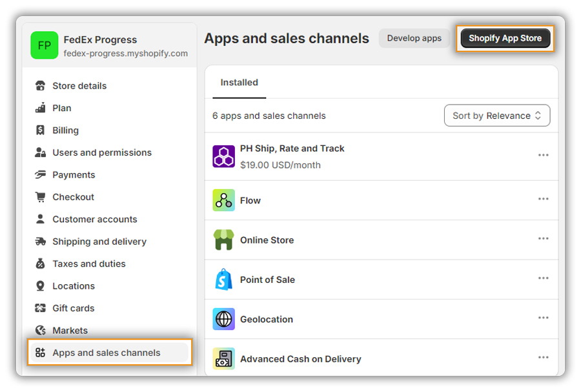The width and height of the screenshot is (581, 392).
Task: Click the Checkout cart icon
Action: [41, 197]
